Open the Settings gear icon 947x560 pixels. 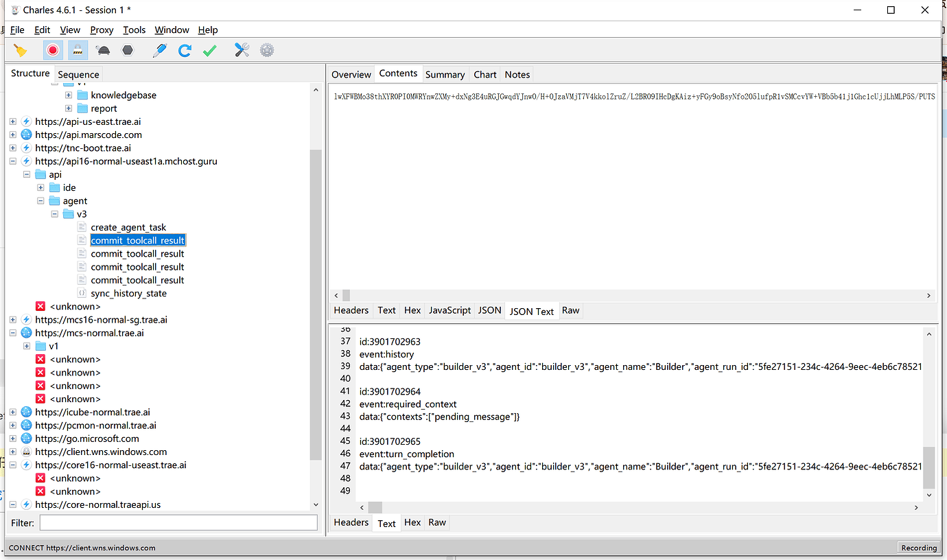(x=267, y=50)
